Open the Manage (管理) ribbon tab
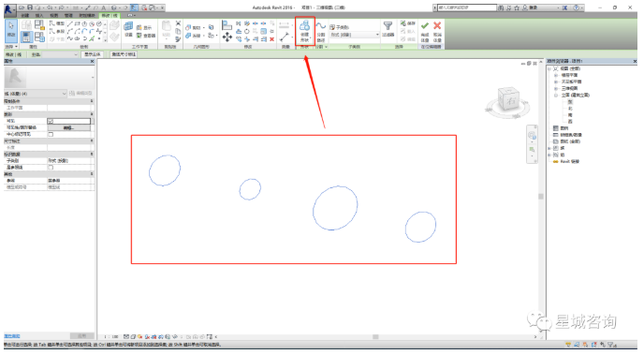This screenshot has width=644, height=355. [68, 15]
